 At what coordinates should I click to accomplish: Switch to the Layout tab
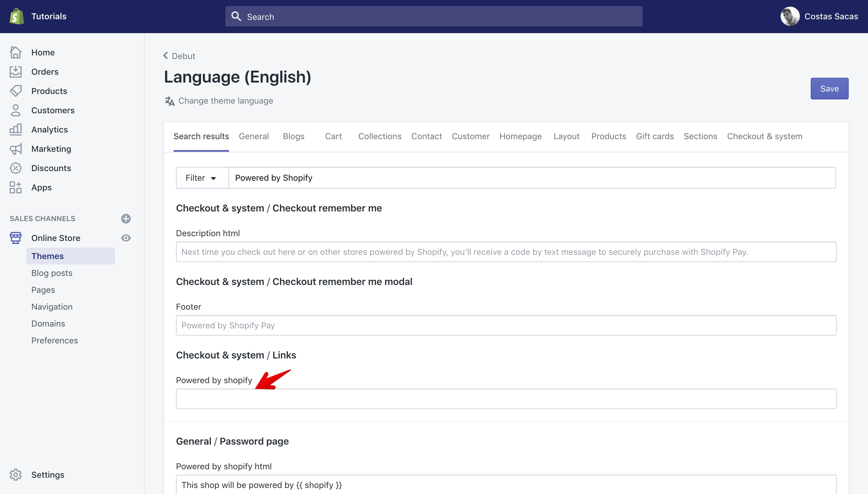pyautogui.click(x=566, y=136)
